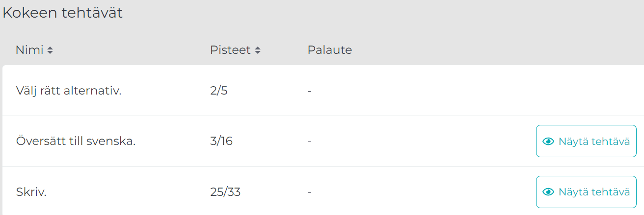Image resolution: width=644 pixels, height=215 pixels.
Task: Select the Översätt till svenska task name
Action: click(76, 141)
